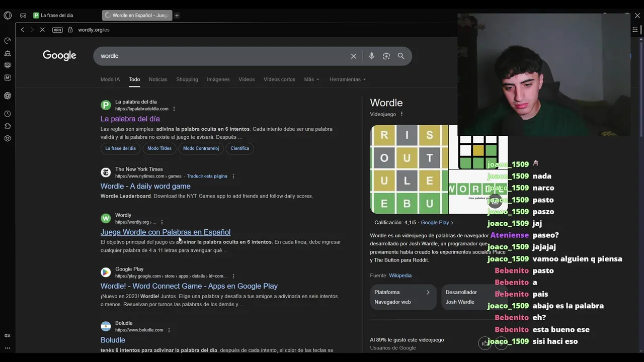Click Modo Contrarreloj sitelink chip
Viewport: 644px width, 362px height.
(x=201, y=148)
